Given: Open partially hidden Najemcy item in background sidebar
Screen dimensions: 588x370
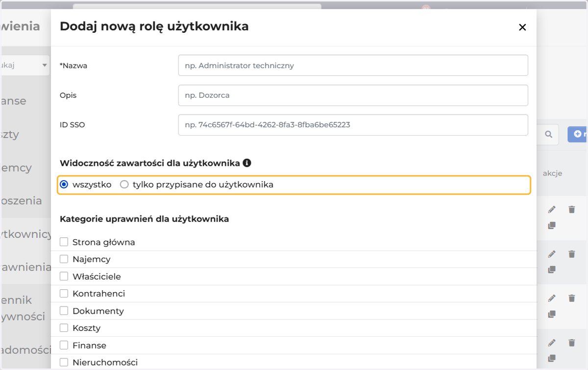Looking at the screenshot, I should (x=17, y=167).
